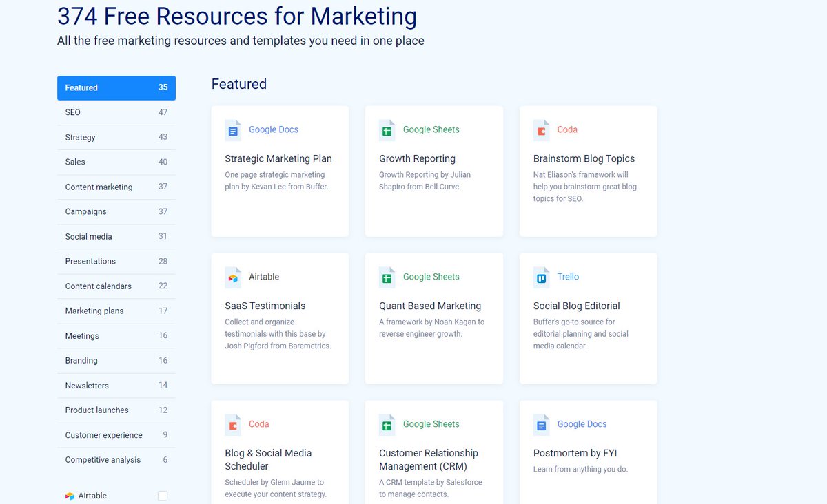The image size is (827, 504).
Task: Open the Social media category
Action: coord(116,236)
